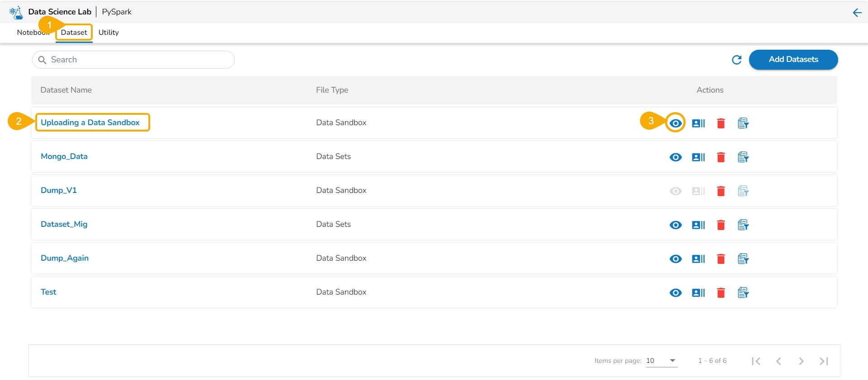Image resolution: width=868 pixels, height=380 pixels.
Task: Open the Dataset tab
Action: pyautogui.click(x=74, y=33)
